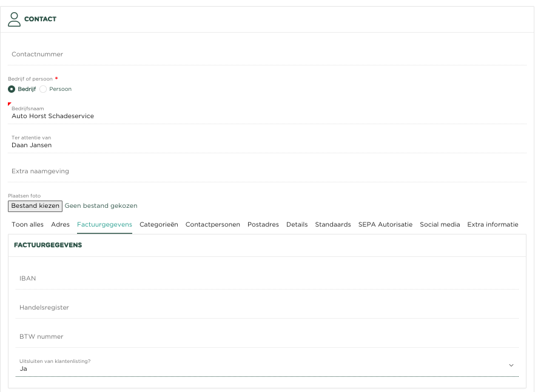Screen dimensions: 538x392
Task: Focus the Contactnummer input field
Action: pos(267,55)
